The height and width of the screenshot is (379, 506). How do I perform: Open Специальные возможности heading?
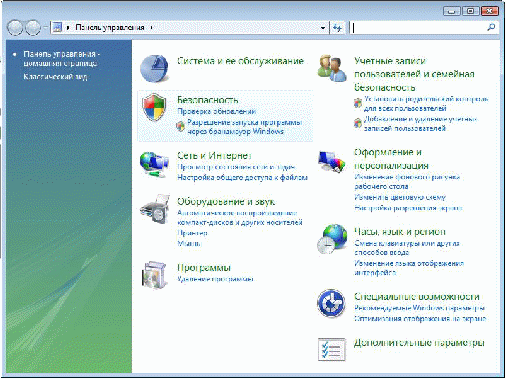click(x=417, y=296)
